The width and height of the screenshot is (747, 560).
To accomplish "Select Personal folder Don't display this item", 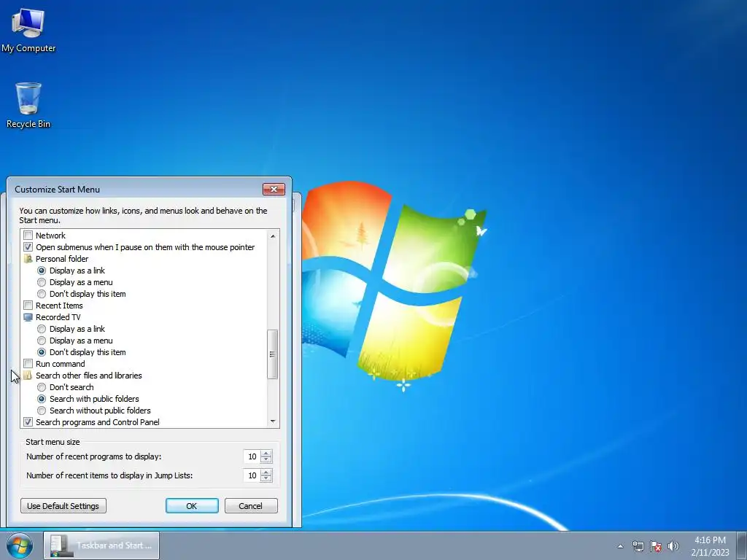I will 42,294.
